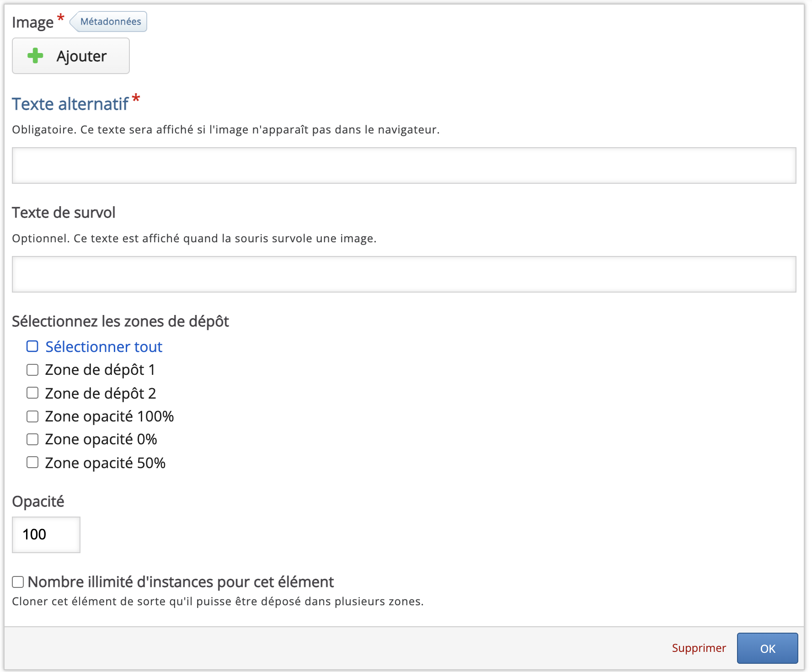Enable Nombre illimité d'instances checkbox

pyautogui.click(x=18, y=582)
